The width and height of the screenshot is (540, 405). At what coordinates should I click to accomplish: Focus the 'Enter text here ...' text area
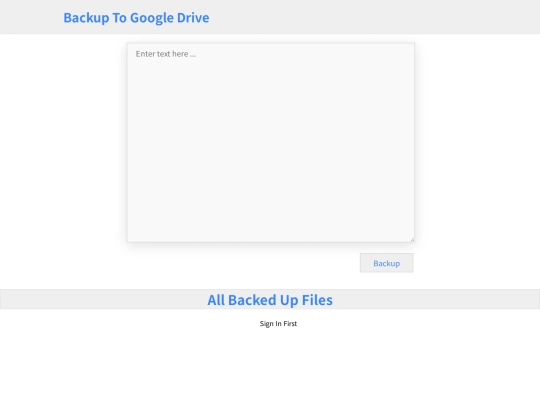click(x=271, y=143)
